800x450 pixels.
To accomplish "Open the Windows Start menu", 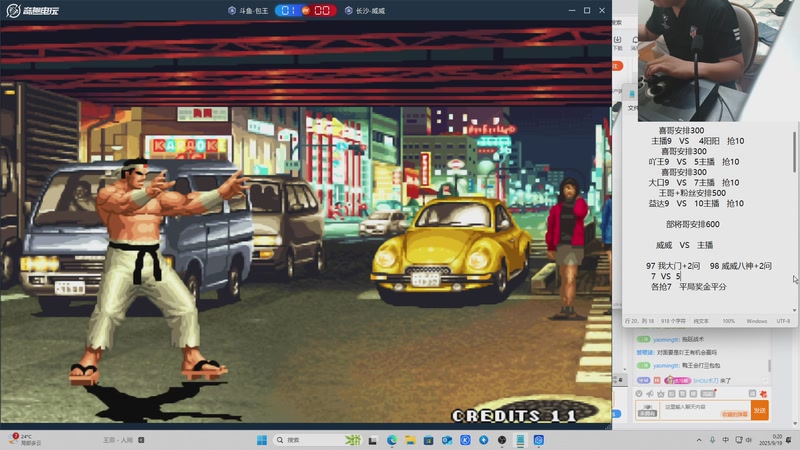I will tap(262, 440).
